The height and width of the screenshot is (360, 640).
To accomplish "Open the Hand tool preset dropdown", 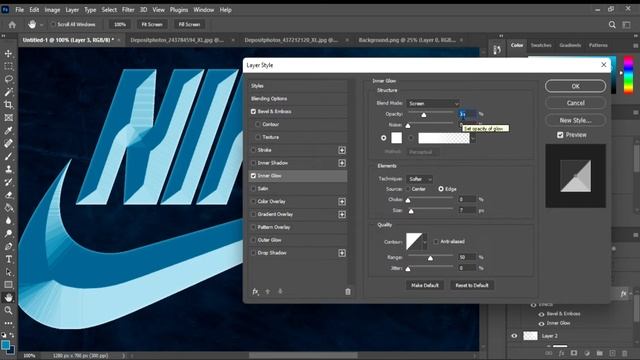I will click(41, 25).
